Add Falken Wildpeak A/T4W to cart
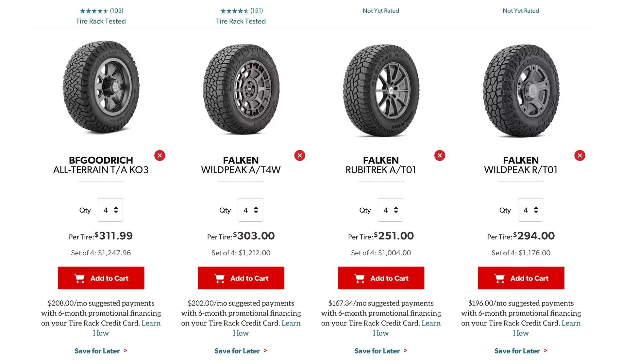The height and width of the screenshot is (364, 621). click(241, 278)
